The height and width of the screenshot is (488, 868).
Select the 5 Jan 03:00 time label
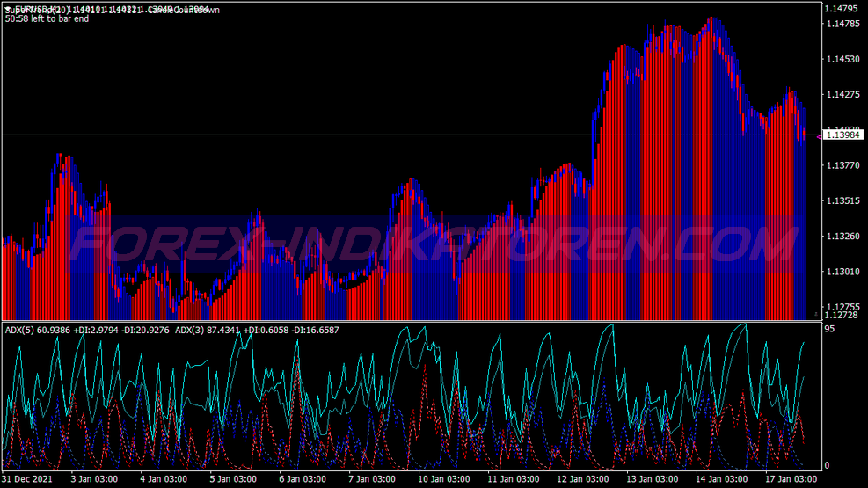coord(234,480)
